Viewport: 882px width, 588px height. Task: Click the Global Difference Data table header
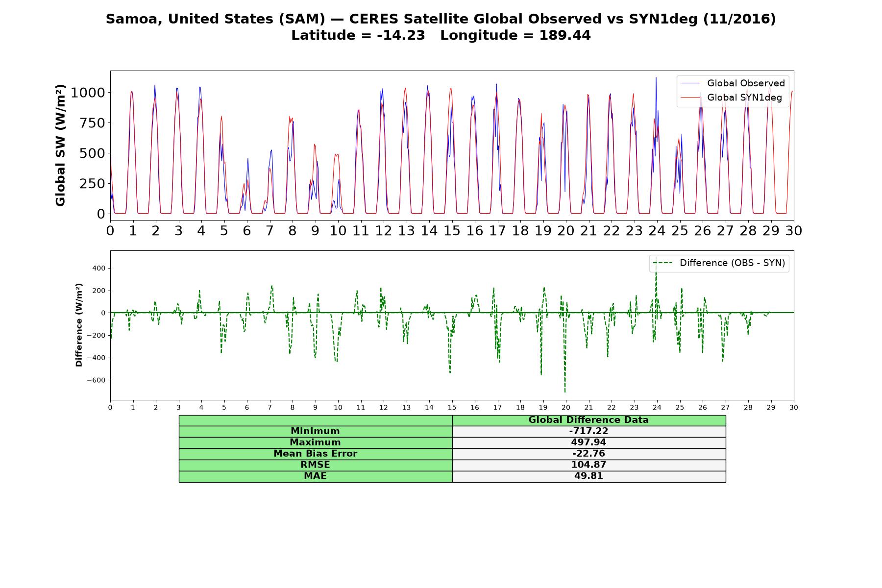pos(588,420)
